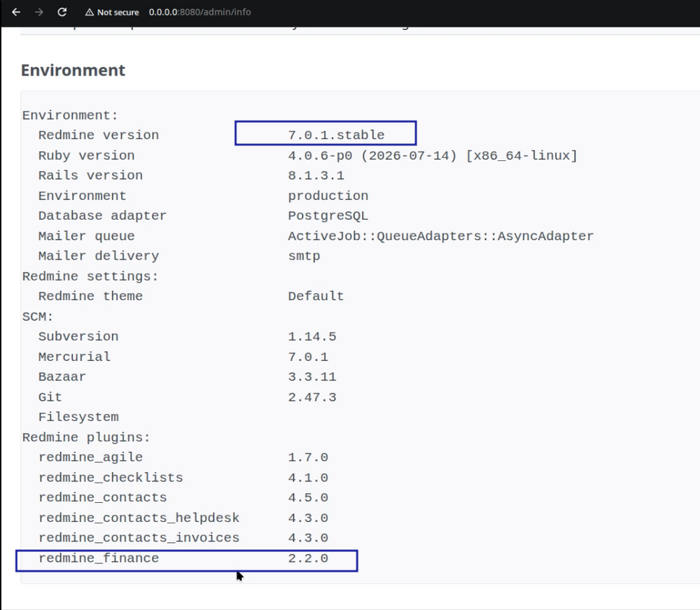Click the Redmine plugins: section label
Image resolution: width=700 pixels, height=610 pixels.
[86, 437]
